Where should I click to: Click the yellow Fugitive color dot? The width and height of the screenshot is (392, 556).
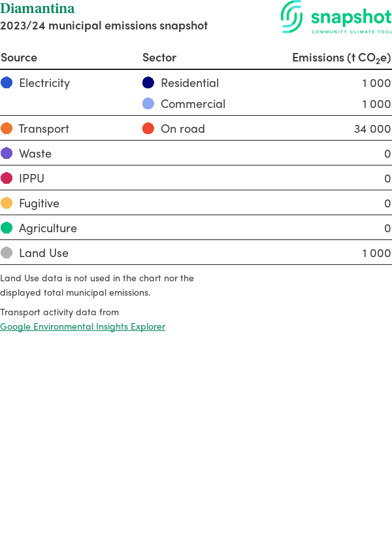point(7,203)
